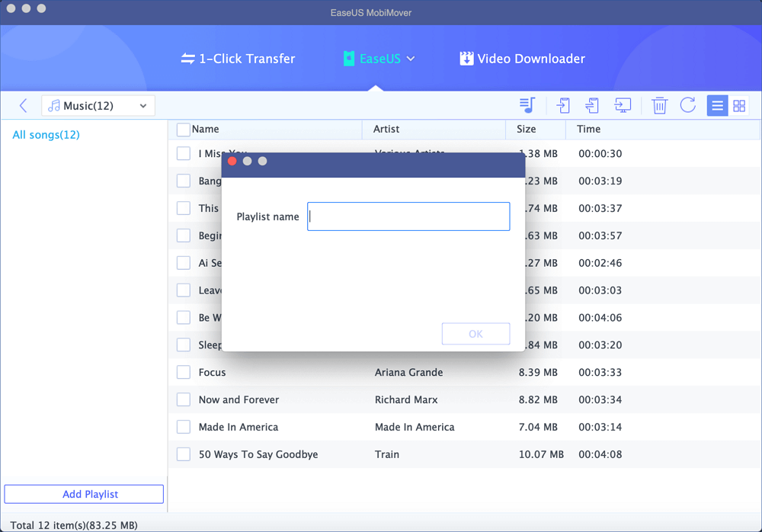Select the EaseUS device tab label

click(380, 59)
